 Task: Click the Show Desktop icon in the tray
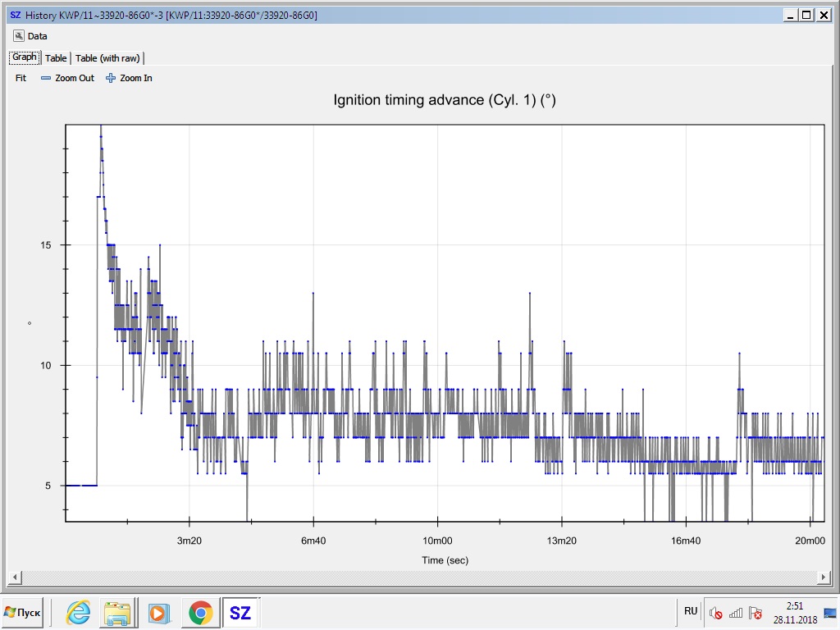pos(830,612)
